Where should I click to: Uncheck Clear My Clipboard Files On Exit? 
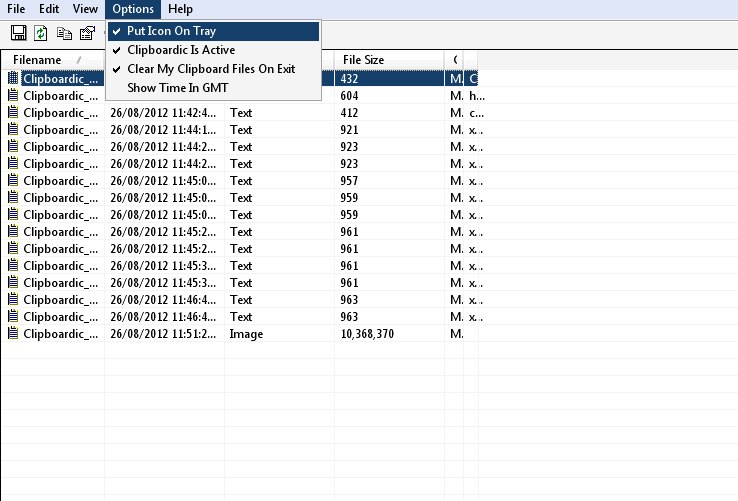pyautogui.click(x=210, y=69)
